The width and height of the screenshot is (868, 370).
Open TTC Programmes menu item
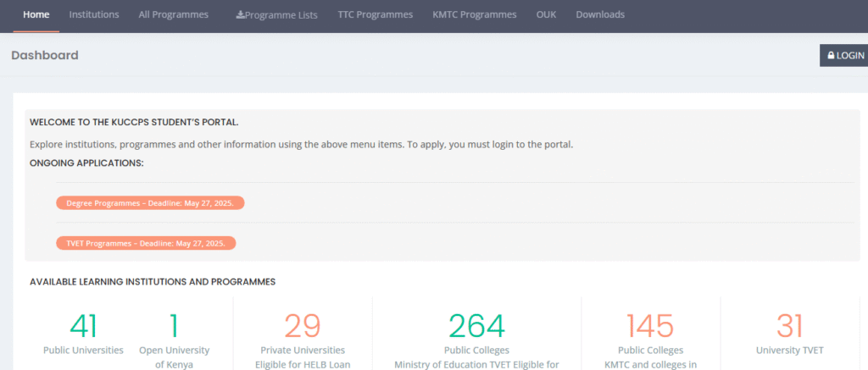(x=376, y=15)
